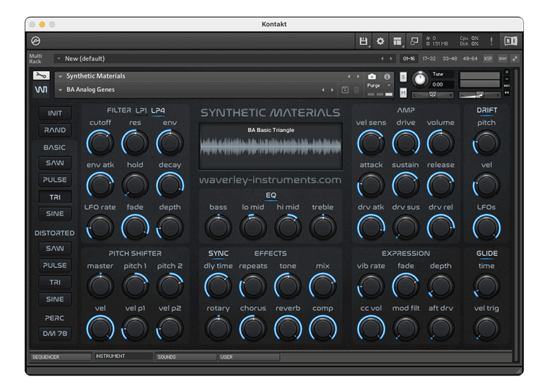The height and width of the screenshot is (392, 547).
Task: Open Kontakt options via gear icon
Action: click(380, 41)
